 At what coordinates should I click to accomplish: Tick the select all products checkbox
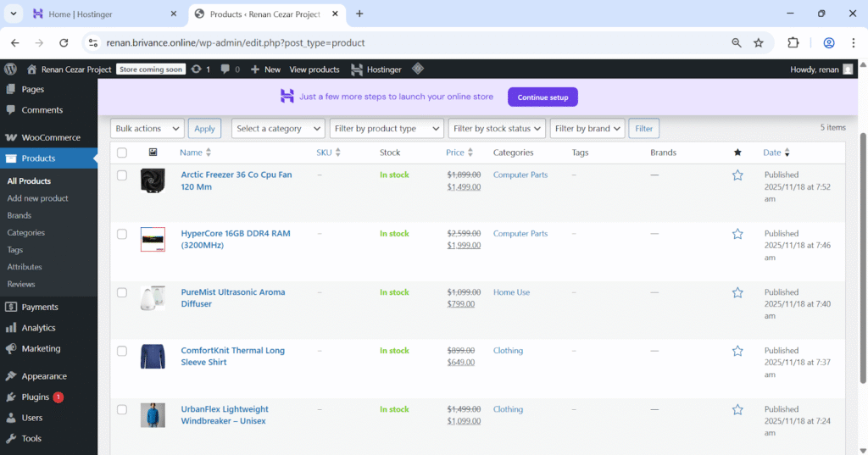coord(122,153)
